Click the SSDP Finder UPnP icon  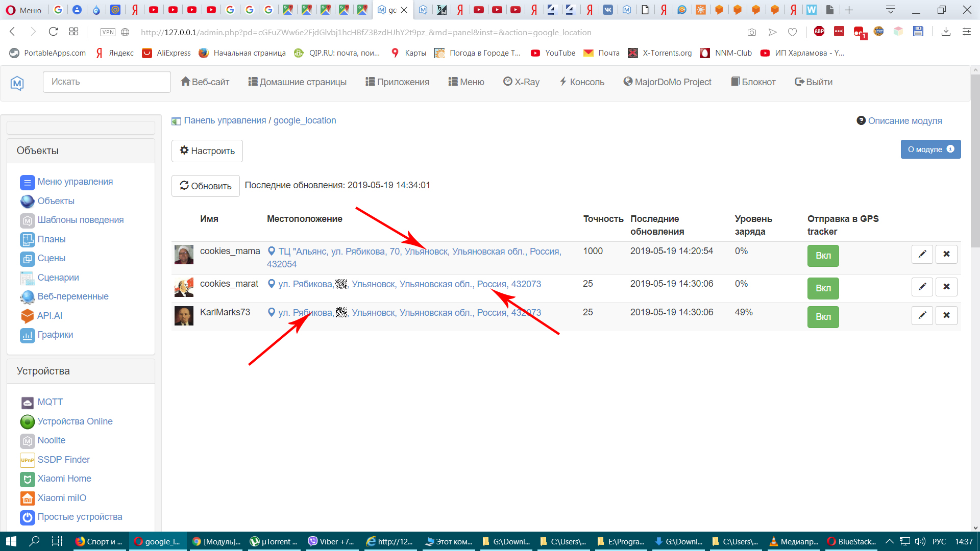28,460
